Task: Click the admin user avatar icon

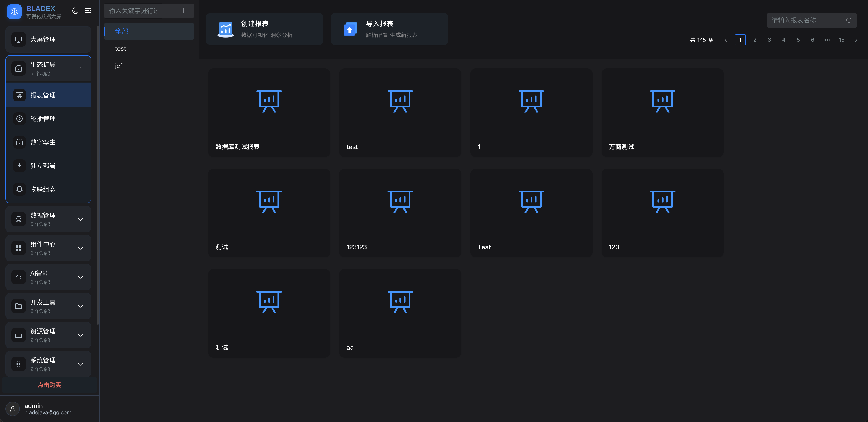Action: point(13,409)
